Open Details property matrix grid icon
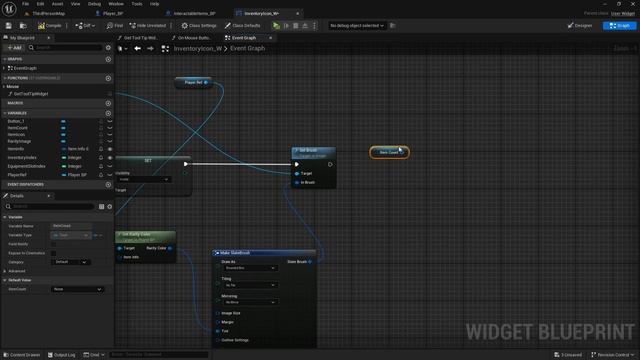 pos(102,207)
